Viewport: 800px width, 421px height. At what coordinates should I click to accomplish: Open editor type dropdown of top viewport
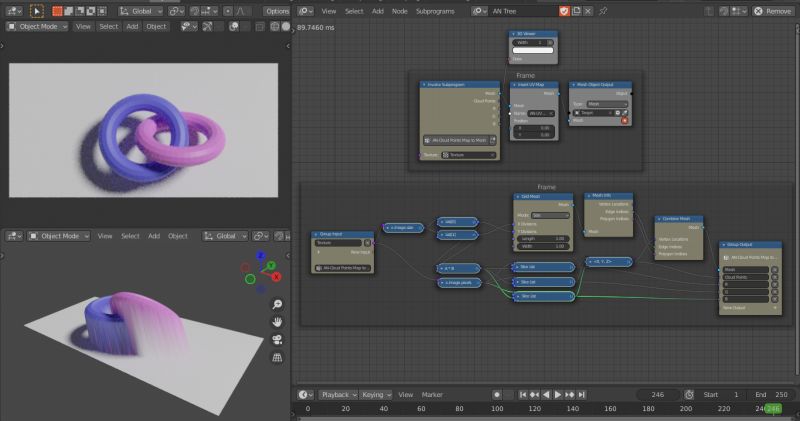(x=13, y=11)
